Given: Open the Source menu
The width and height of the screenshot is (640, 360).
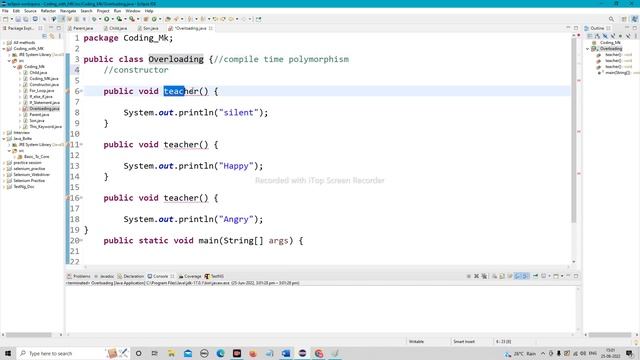Looking at the screenshot, I should (30, 11).
